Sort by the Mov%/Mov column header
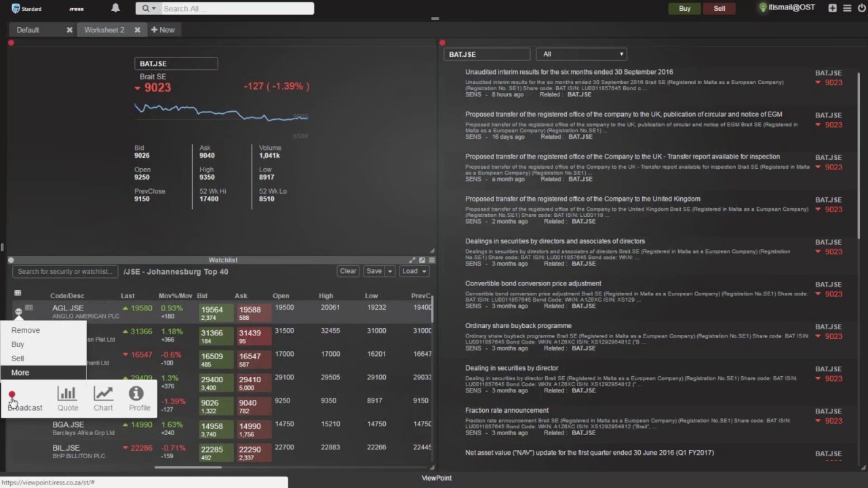The image size is (868, 488). (176, 296)
